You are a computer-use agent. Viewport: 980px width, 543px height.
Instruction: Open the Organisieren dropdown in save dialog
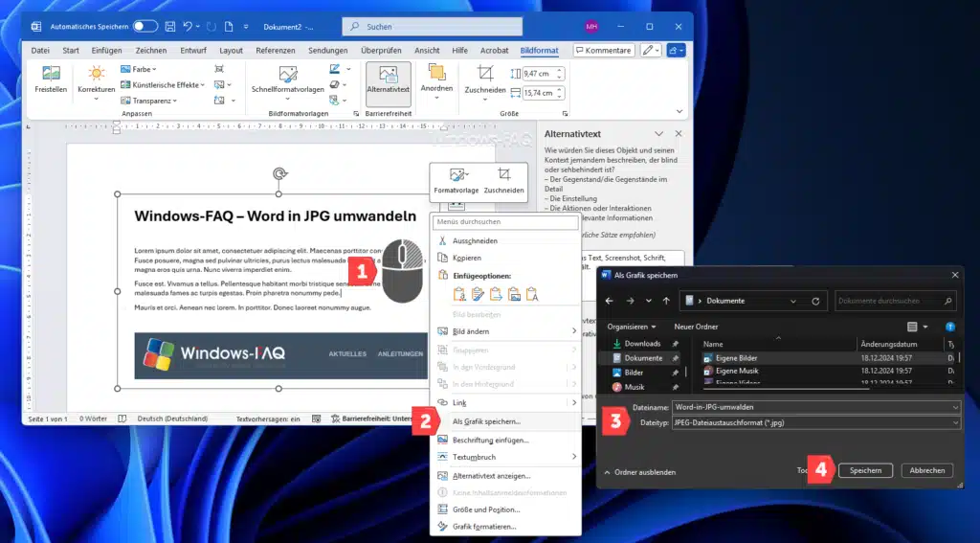point(632,327)
